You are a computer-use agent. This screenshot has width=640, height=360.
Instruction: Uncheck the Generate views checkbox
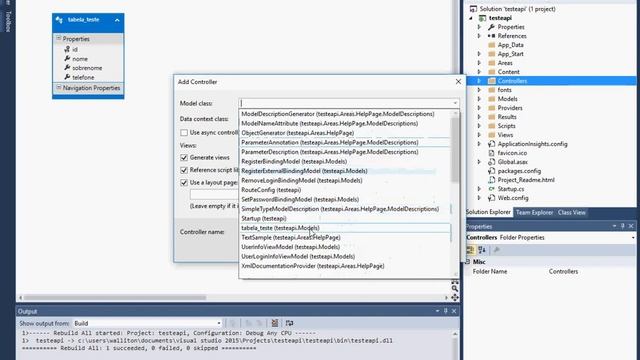[184, 158]
